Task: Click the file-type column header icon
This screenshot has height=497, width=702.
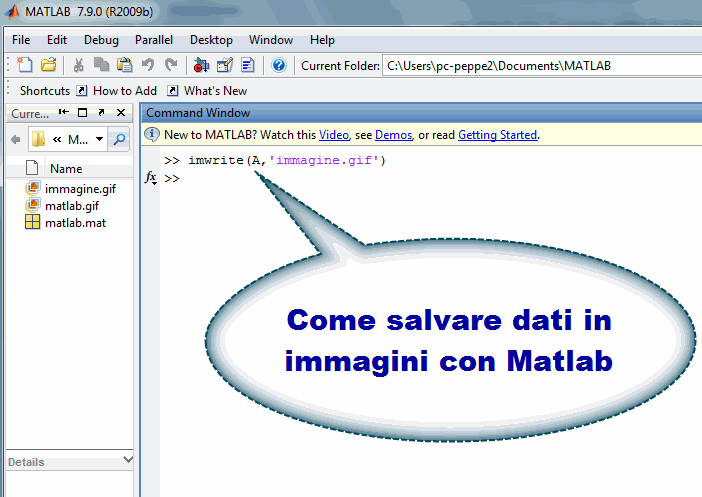Action: click(x=32, y=168)
